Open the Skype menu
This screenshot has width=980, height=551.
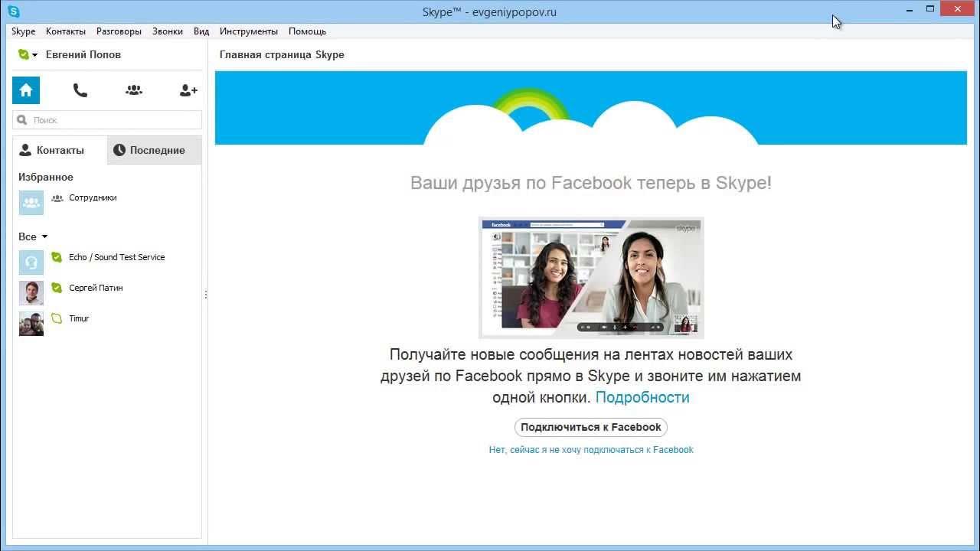click(x=24, y=31)
